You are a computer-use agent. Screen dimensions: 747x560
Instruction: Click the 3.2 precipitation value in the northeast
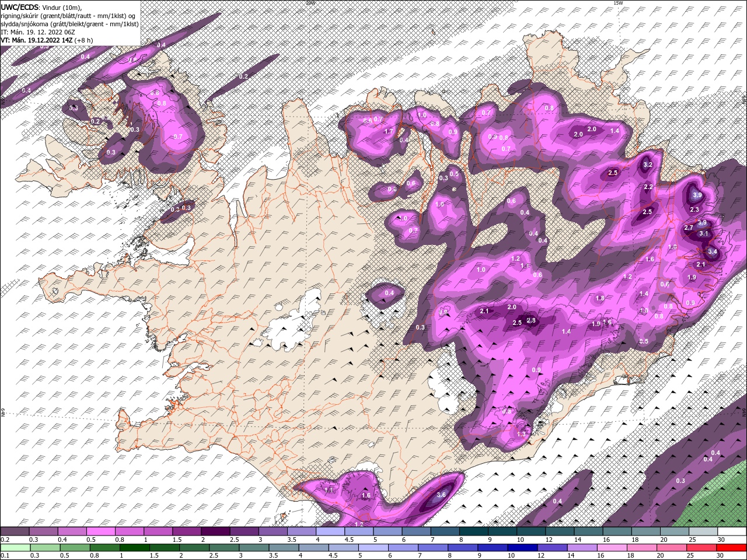648,165
